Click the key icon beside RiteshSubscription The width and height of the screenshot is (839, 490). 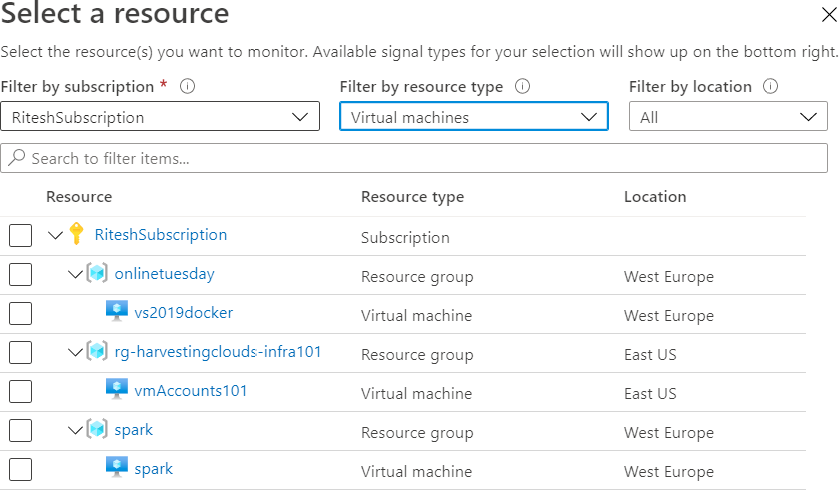tap(77, 235)
